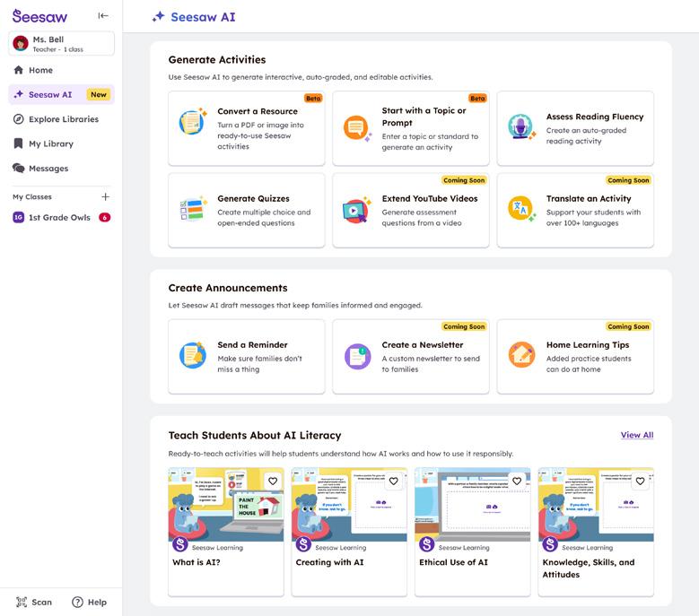Viewport: 699px width, 616px height.
Task: Select Extend YouTube Videos card title
Action: [x=430, y=199]
